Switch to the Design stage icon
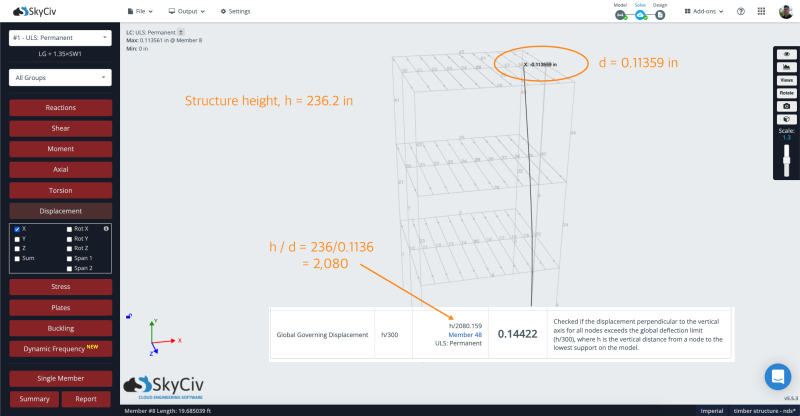Screen dimensions: 800x416 [x=660, y=14]
